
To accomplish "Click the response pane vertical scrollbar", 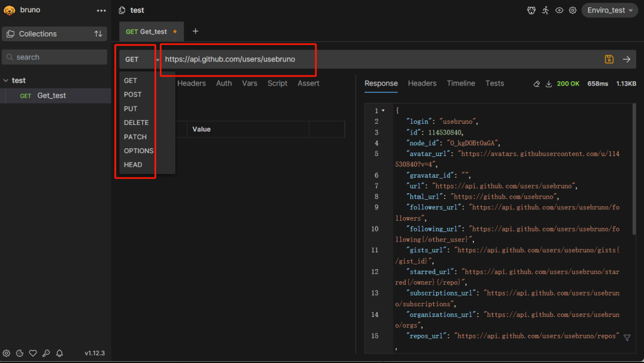I will click(x=634, y=170).
